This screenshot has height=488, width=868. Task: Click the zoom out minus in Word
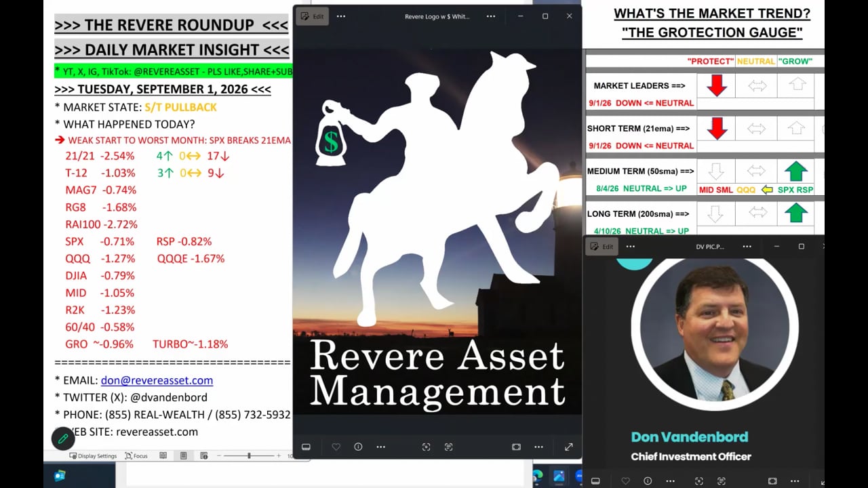tap(220, 456)
